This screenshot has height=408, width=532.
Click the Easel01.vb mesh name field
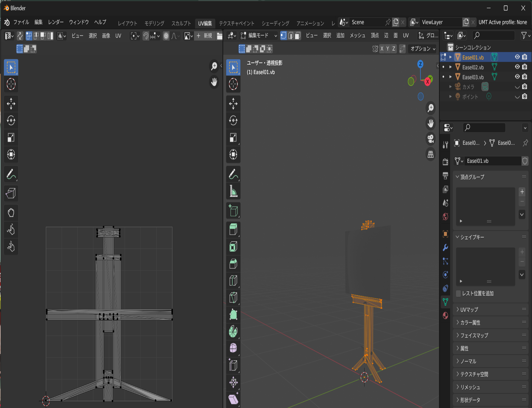click(493, 161)
